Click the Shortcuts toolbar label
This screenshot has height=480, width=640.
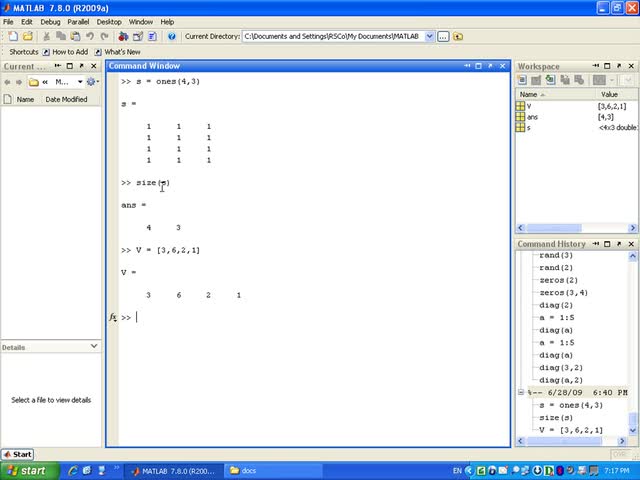click(24, 52)
